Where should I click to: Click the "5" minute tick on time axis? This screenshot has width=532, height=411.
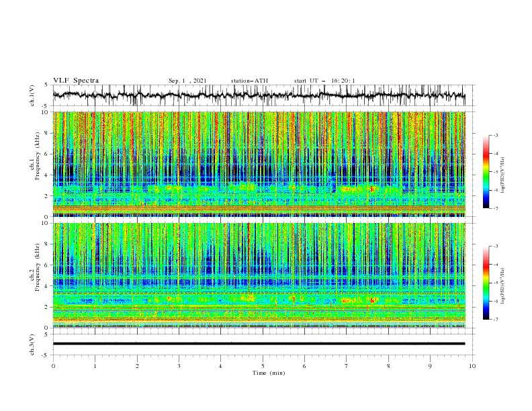pos(263,366)
